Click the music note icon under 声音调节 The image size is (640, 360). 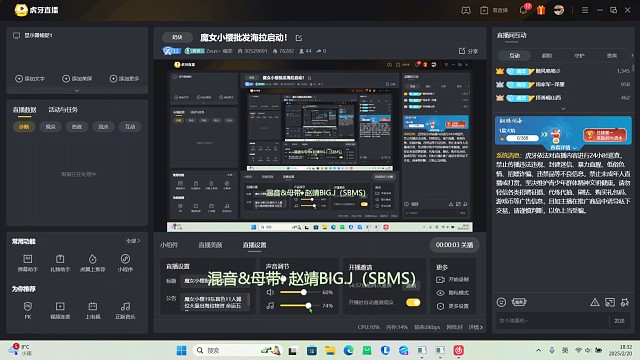point(270,305)
